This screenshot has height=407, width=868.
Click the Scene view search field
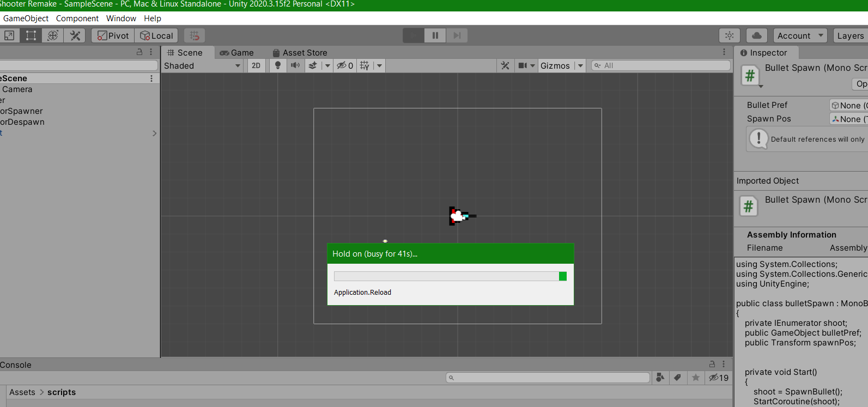(x=661, y=65)
